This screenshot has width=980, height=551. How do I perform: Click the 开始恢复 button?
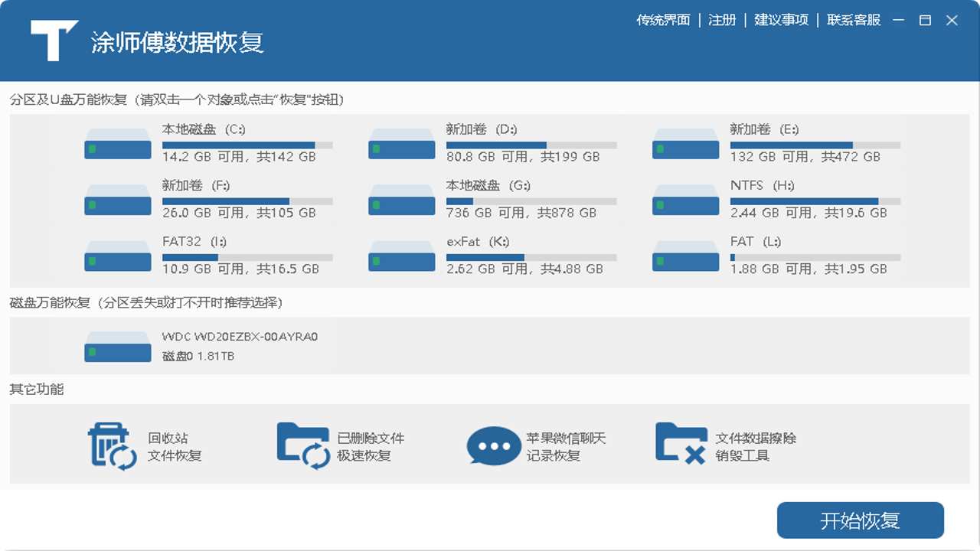[860, 520]
